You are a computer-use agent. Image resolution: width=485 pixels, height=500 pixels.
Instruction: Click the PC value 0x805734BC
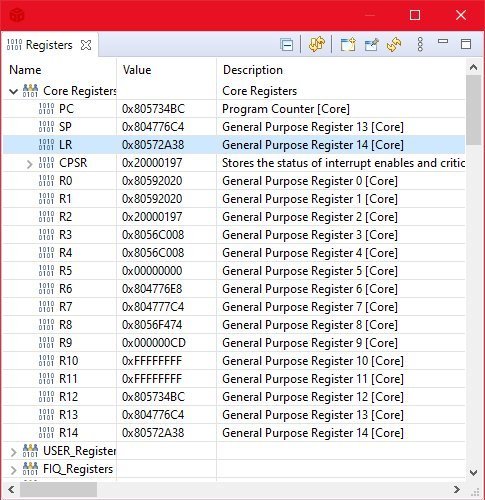click(153, 109)
